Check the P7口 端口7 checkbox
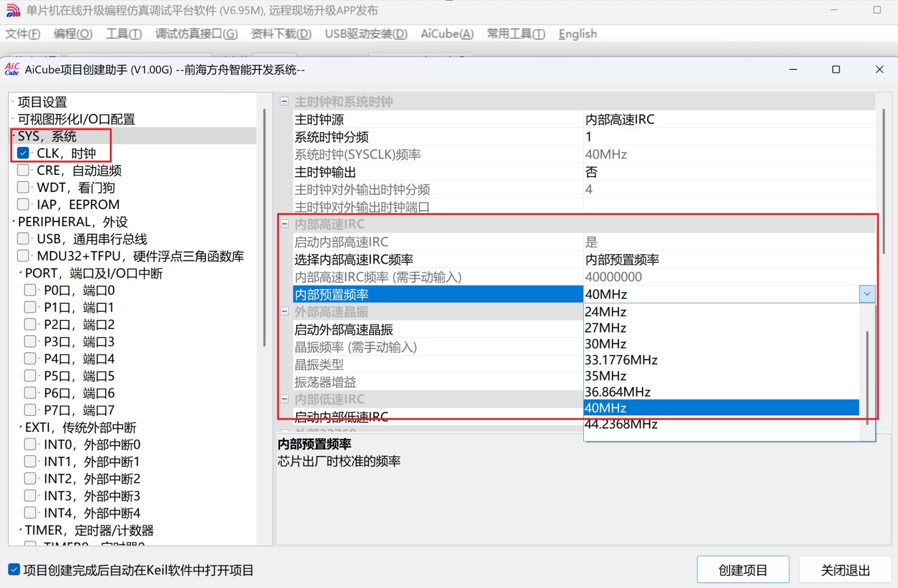This screenshot has height=588, width=898. (x=30, y=410)
